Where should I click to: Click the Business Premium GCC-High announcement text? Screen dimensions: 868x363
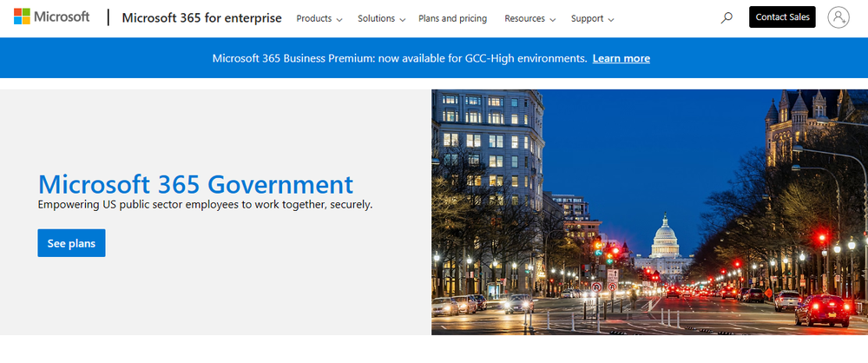pyautogui.click(x=399, y=58)
